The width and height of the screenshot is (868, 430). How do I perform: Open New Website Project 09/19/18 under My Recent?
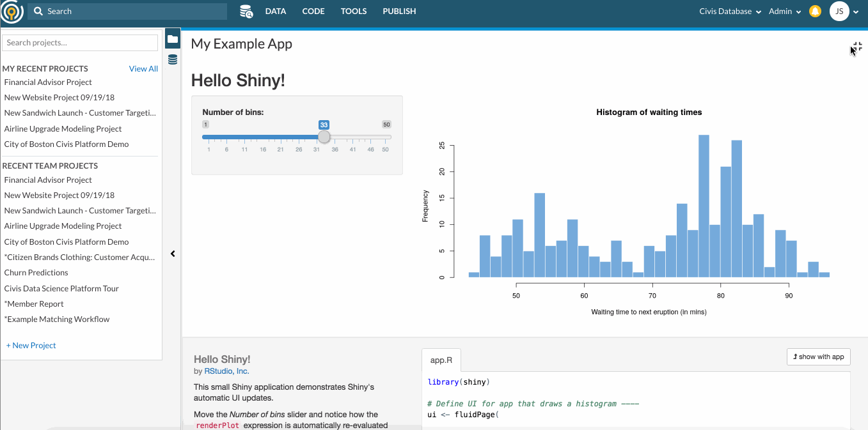pos(59,98)
